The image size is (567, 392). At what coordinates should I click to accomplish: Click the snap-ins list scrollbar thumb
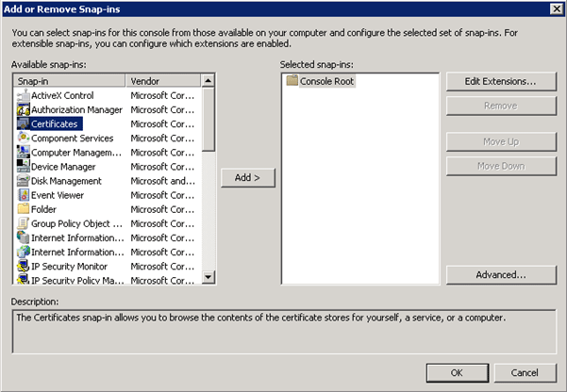208,120
